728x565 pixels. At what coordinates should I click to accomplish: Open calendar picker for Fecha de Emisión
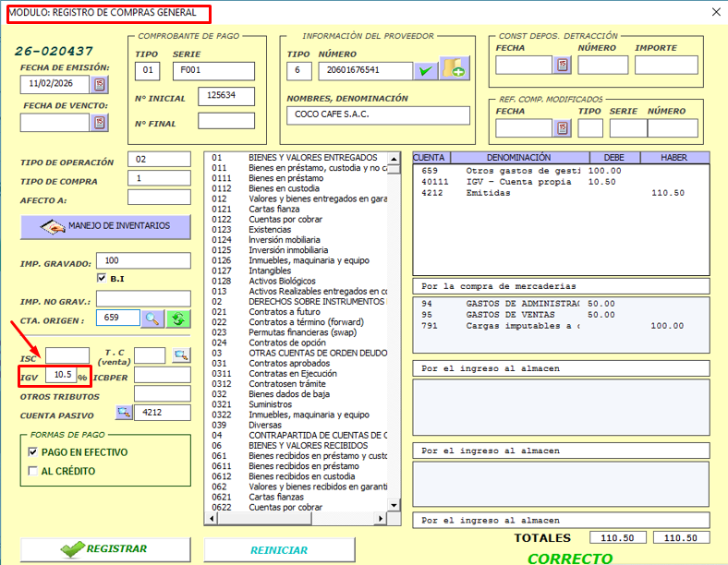point(100,84)
